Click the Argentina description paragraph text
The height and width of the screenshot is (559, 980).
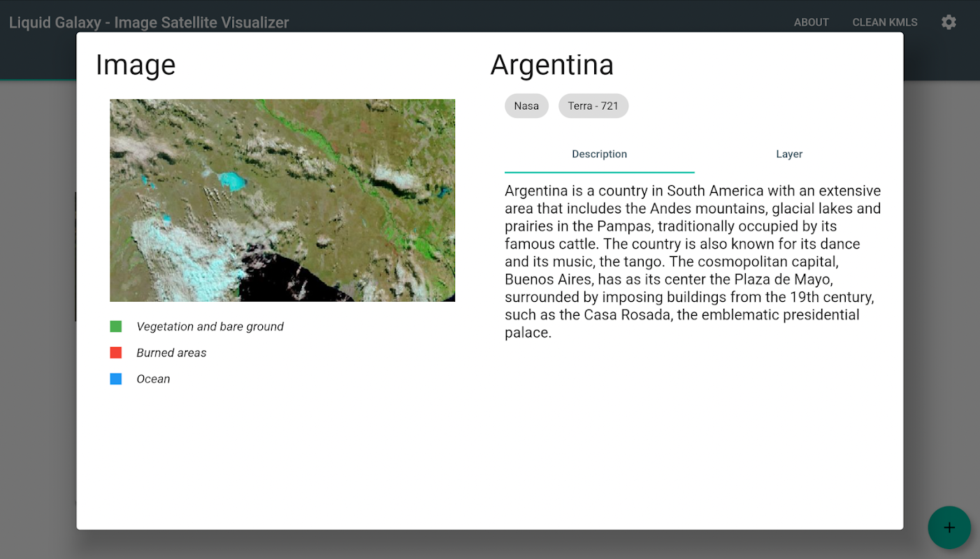pyautogui.click(x=693, y=261)
